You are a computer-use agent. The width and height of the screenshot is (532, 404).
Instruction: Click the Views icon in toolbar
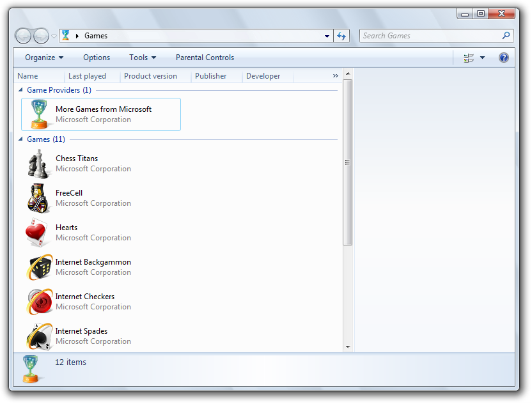(469, 58)
